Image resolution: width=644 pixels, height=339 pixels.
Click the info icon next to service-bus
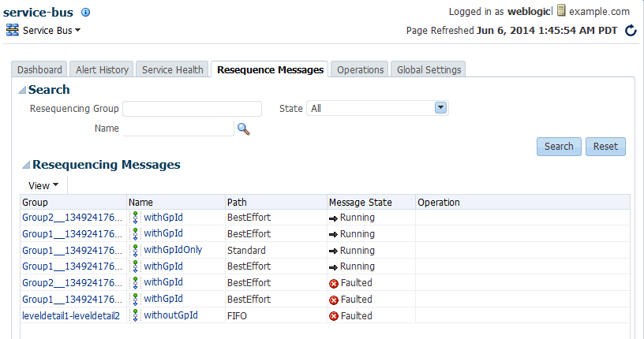click(85, 13)
